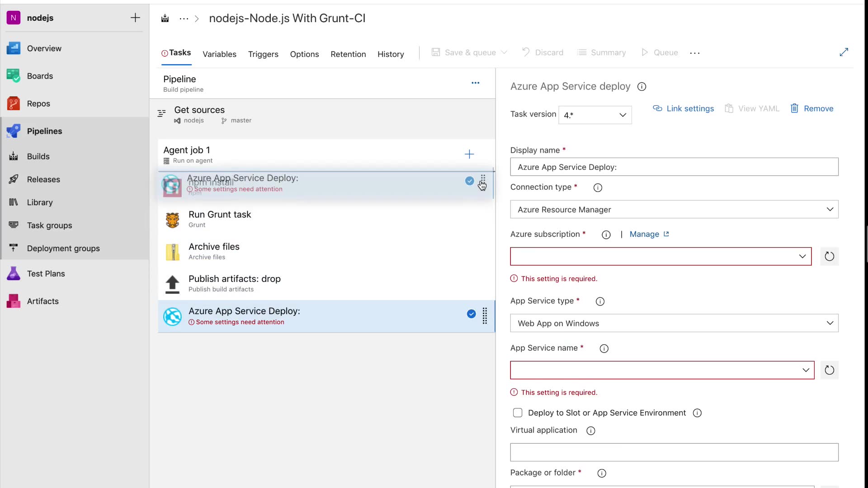
Task: Toggle checkmark on bottom Azure App Service Deploy task
Action: pyautogui.click(x=471, y=314)
